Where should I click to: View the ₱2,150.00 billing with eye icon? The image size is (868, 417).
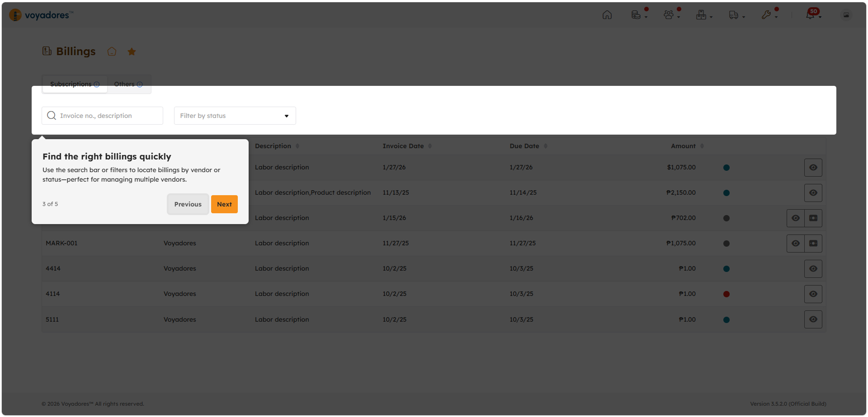[813, 193]
